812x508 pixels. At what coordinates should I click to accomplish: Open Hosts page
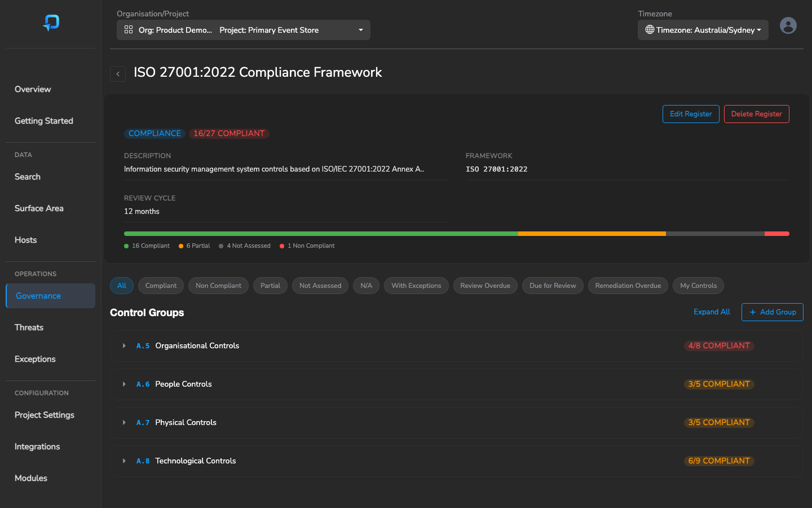click(50, 240)
